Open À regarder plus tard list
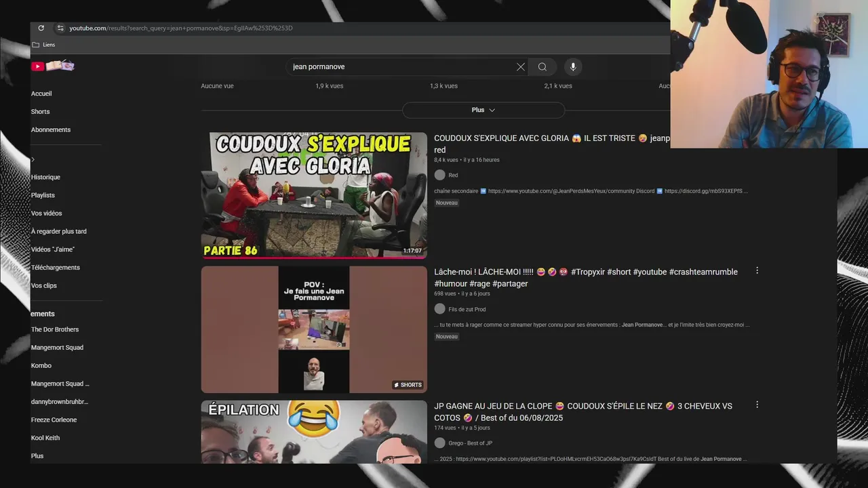The image size is (868, 488). [x=58, y=231]
